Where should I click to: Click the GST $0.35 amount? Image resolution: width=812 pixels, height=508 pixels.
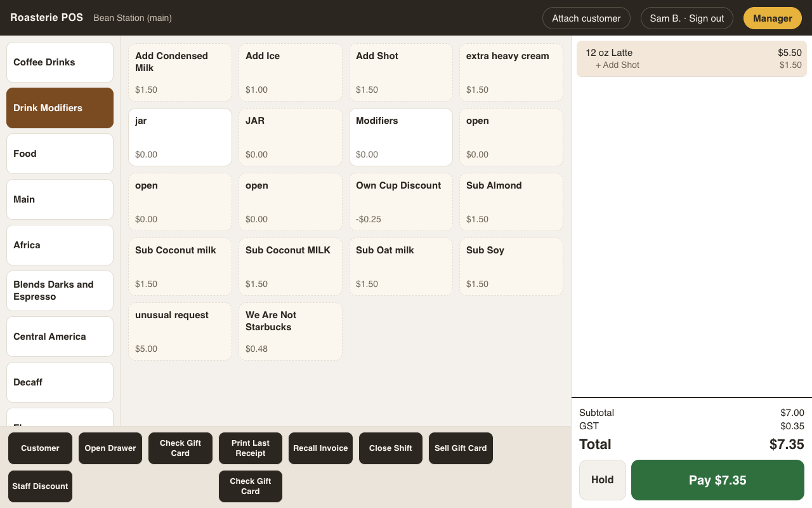point(792,426)
